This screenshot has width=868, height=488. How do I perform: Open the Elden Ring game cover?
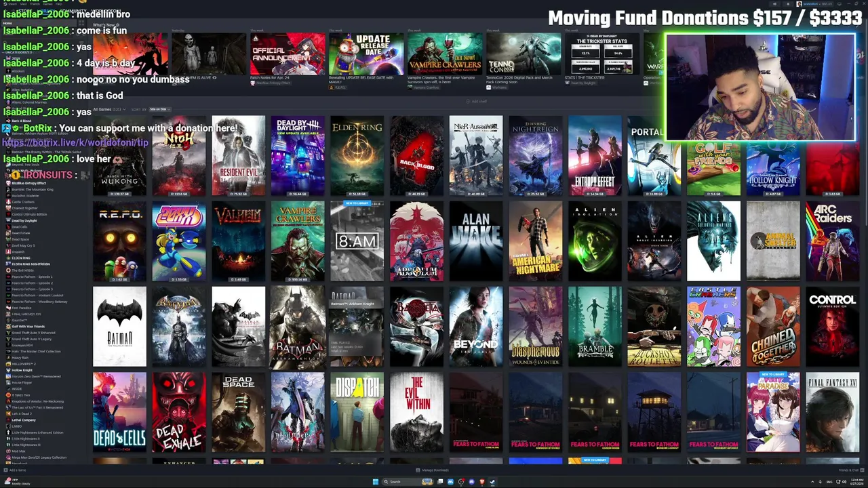[357, 156]
